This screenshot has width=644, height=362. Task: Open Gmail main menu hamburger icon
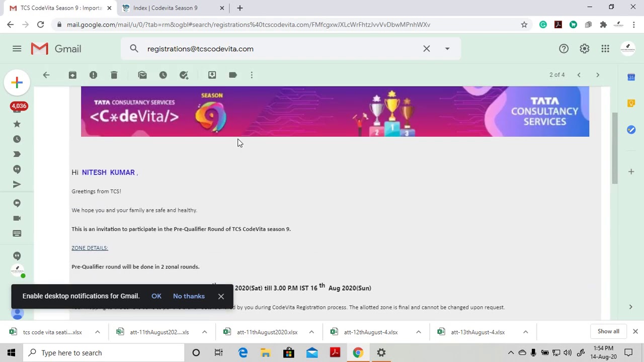(17, 49)
